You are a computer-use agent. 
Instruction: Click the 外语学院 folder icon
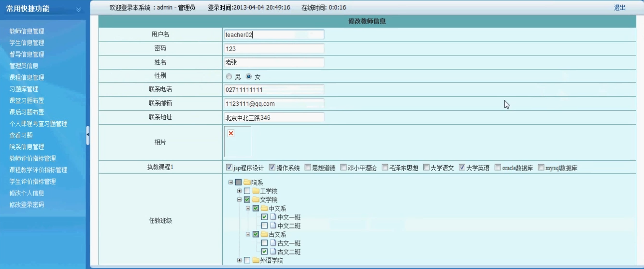tap(256, 260)
